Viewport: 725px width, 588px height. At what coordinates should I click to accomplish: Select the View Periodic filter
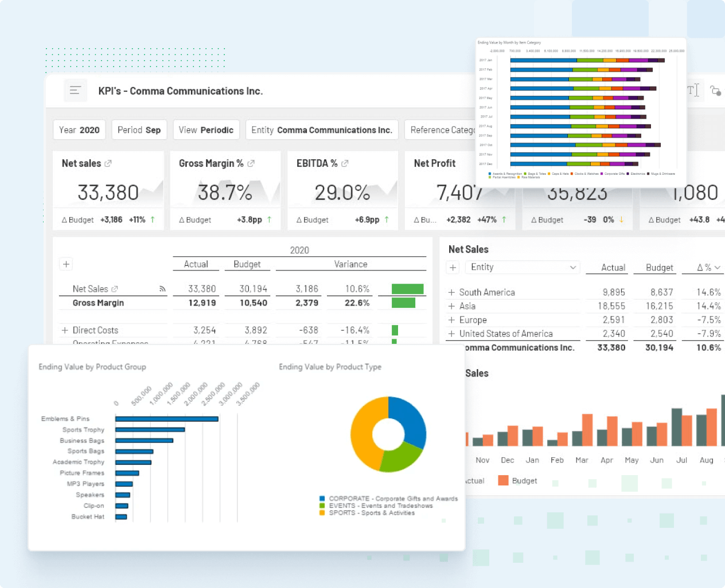coord(206,130)
